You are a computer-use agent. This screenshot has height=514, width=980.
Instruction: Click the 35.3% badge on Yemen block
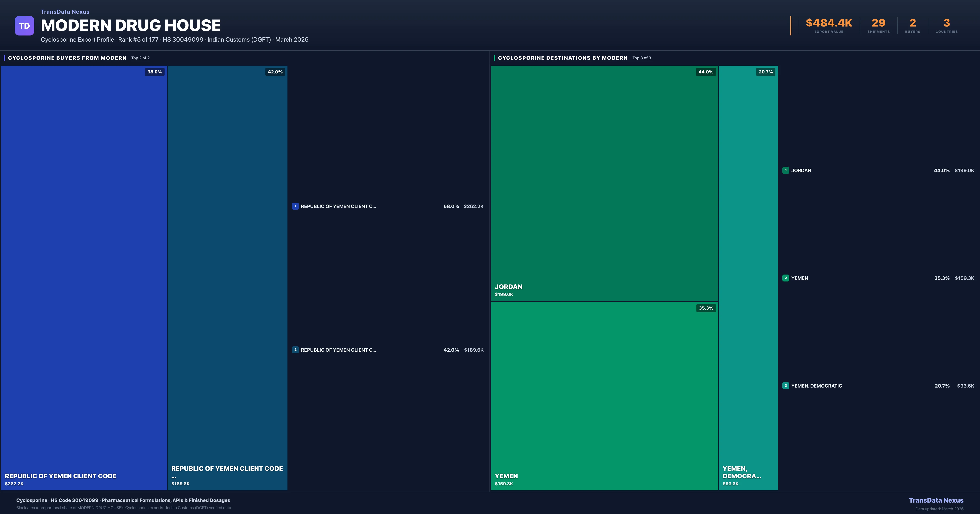tap(706, 308)
